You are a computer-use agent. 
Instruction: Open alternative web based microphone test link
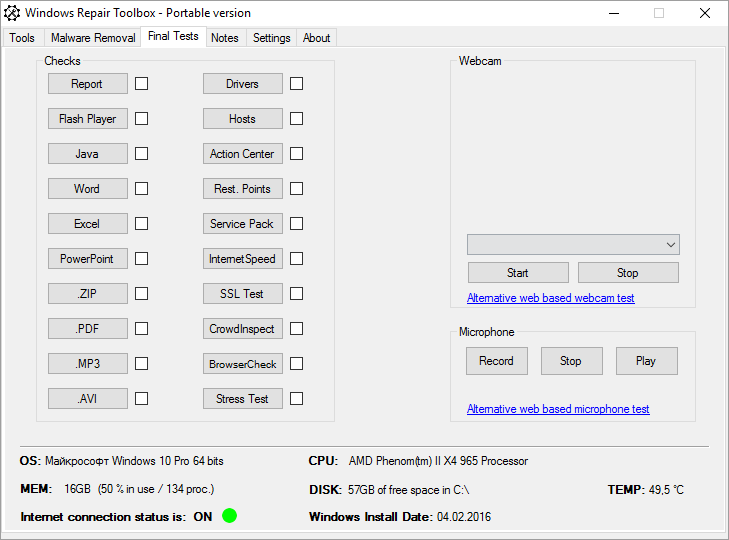[558, 409]
